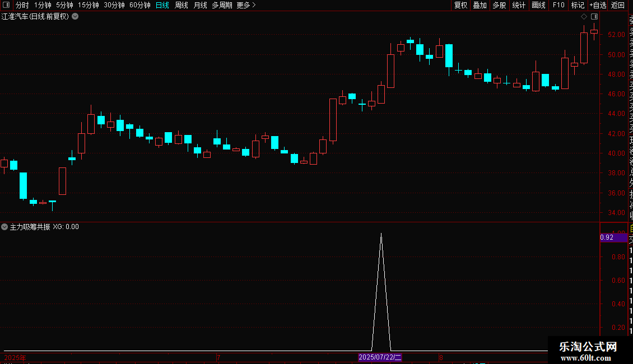Switch to 分时 intraday view
This screenshot has width=633, height=364.
tap(22, 5)
